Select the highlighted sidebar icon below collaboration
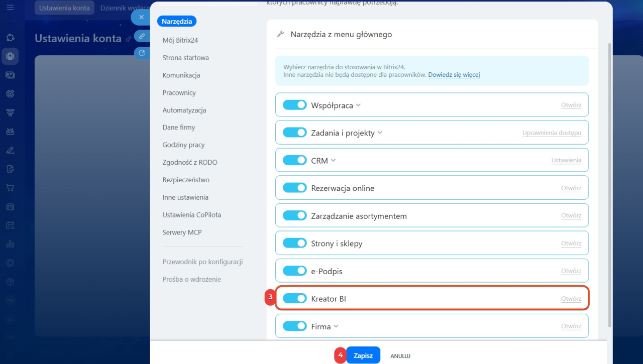The image size is (643, 364). [10, 56]
